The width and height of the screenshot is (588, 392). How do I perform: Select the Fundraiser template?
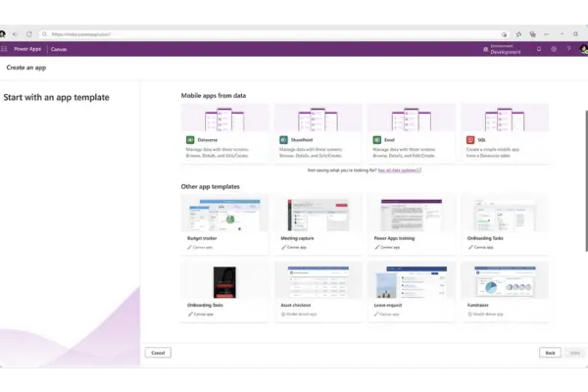[505, 292]
